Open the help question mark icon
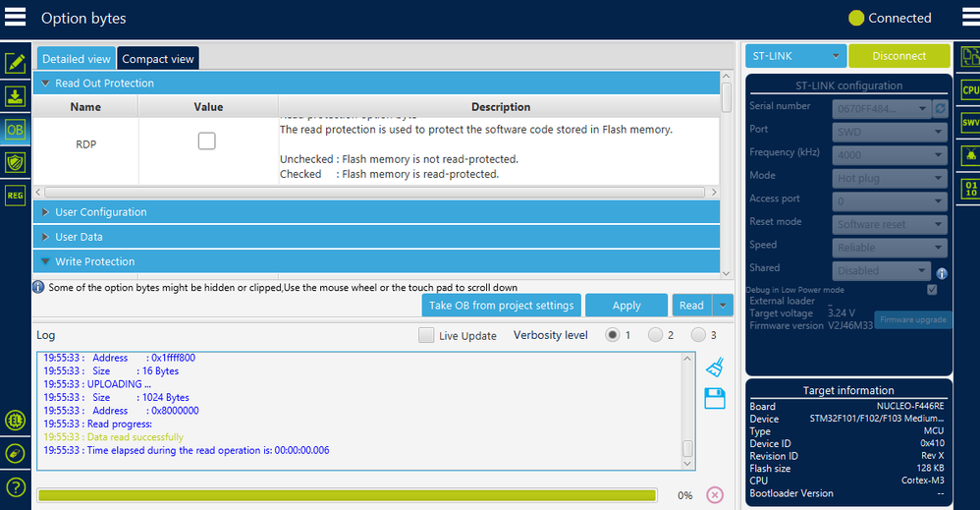Screen dimensions: 980x510 coord(15,486)
